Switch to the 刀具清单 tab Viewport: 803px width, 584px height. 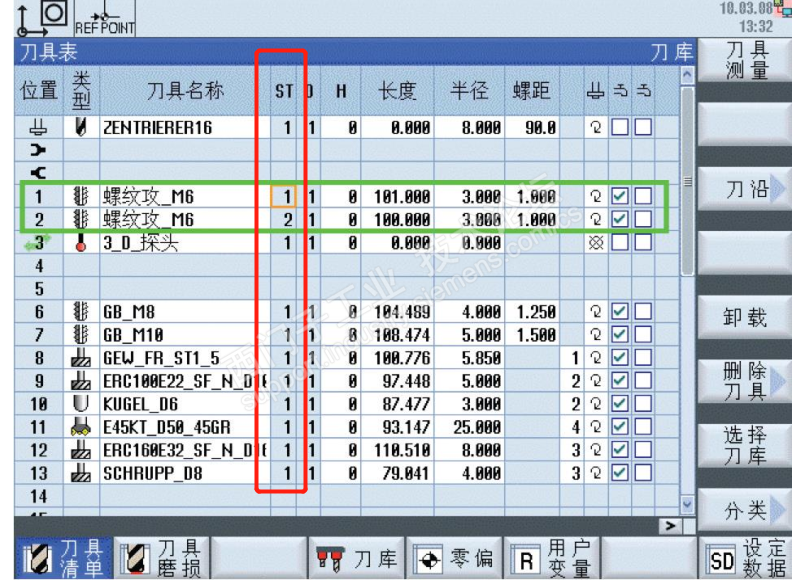pos(64,558)
